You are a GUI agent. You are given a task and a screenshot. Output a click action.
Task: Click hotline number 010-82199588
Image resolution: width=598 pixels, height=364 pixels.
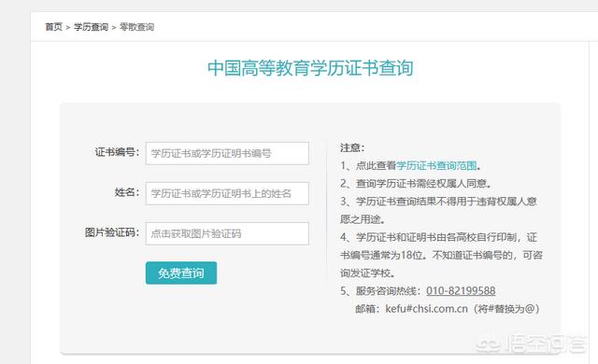[x=461, y=291]
